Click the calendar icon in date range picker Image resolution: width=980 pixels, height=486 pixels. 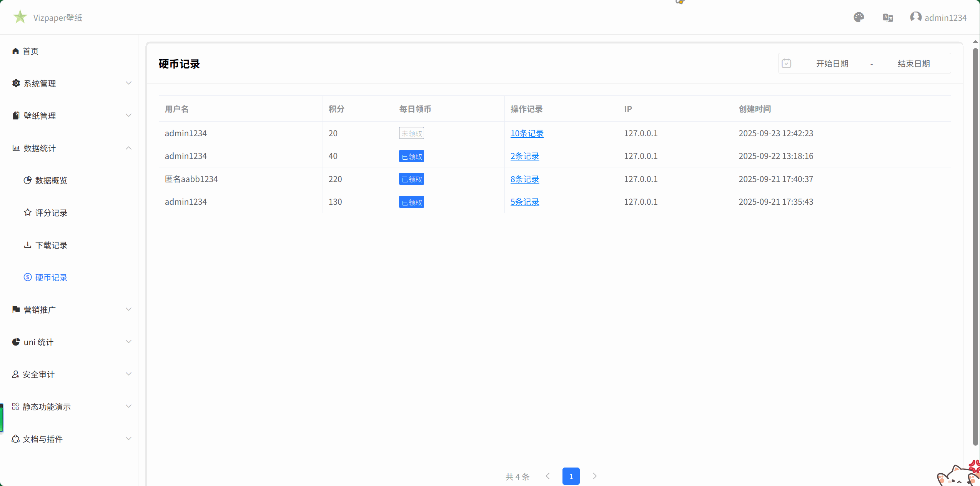click(x=786, y=63)
